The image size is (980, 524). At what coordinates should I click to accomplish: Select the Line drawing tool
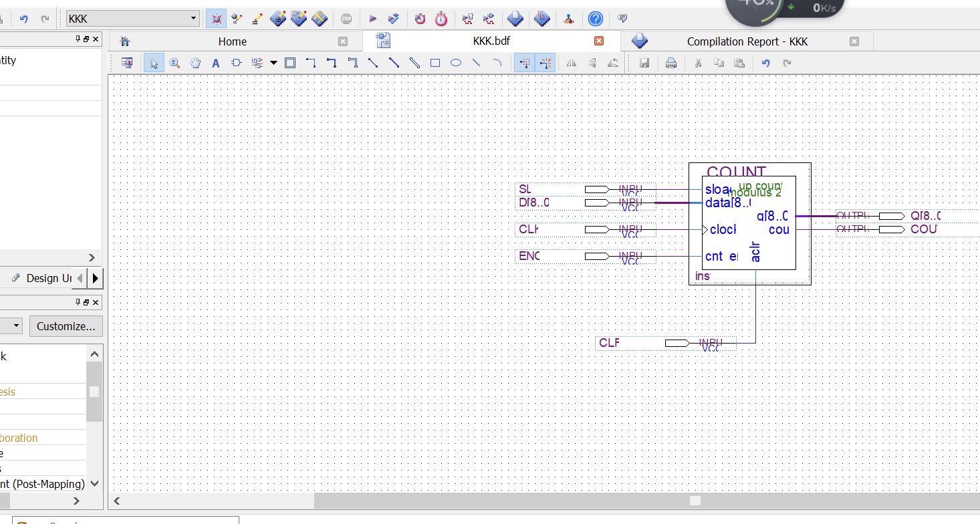[x=477, y=63]
